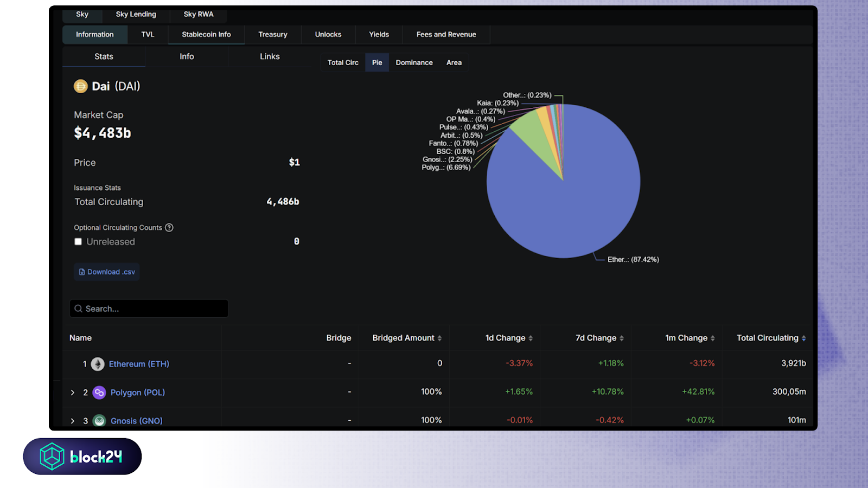Open the Optional Circulating Counts help icon

(x=169, y=228)
